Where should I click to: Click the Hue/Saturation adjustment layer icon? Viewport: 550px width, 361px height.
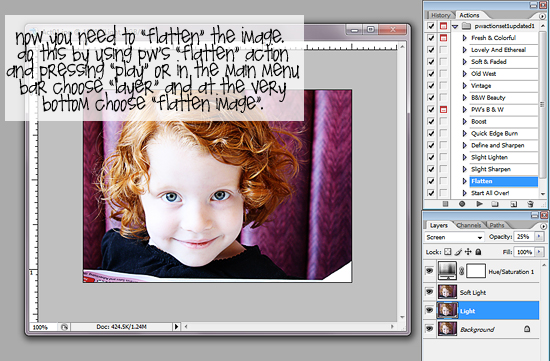pos(447,271)
